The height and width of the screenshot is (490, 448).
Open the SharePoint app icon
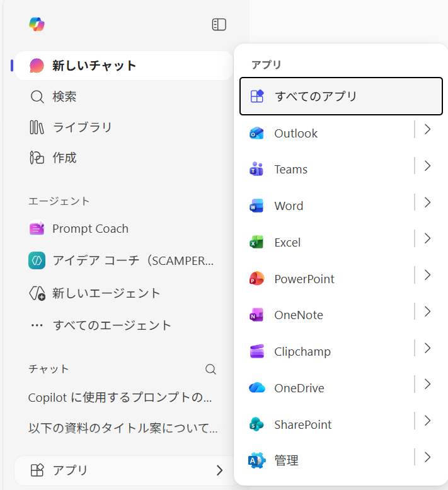(x=256, y=424)
